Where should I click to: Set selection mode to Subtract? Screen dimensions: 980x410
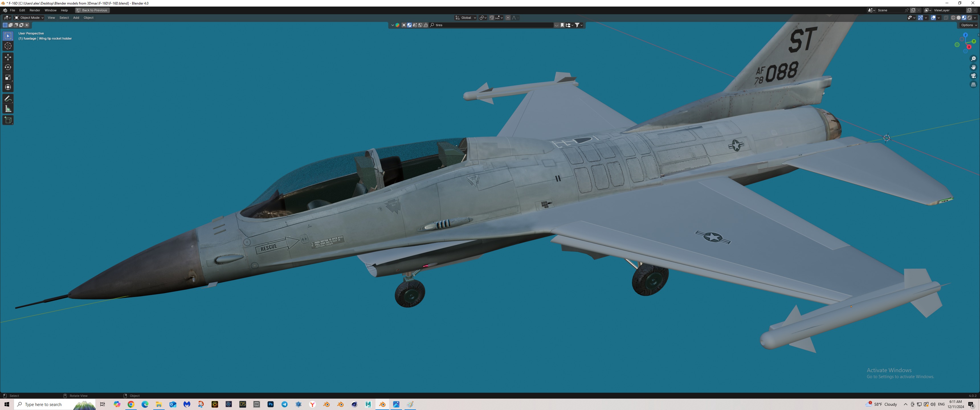pyautogui.click(x=16, y=25)
